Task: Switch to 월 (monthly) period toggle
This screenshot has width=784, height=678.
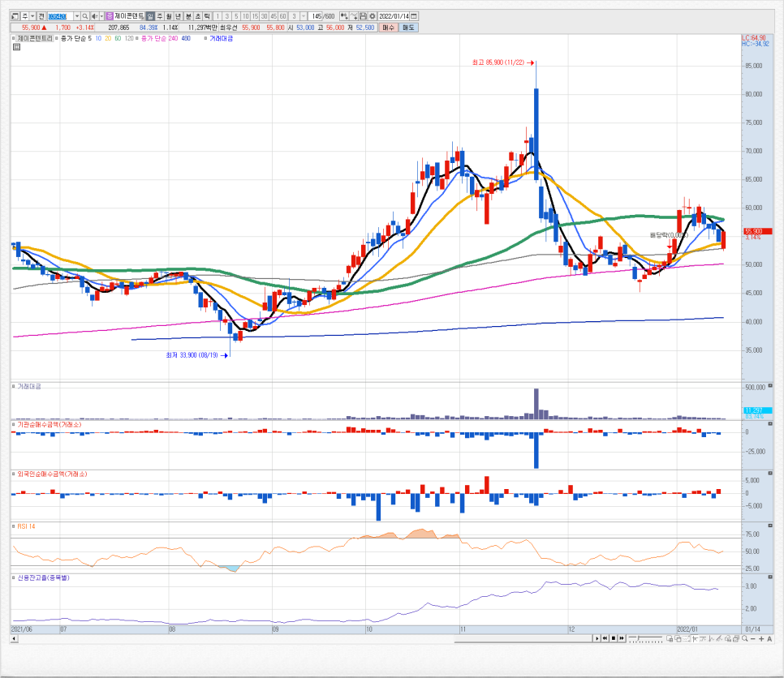Action: click(169, 16)
